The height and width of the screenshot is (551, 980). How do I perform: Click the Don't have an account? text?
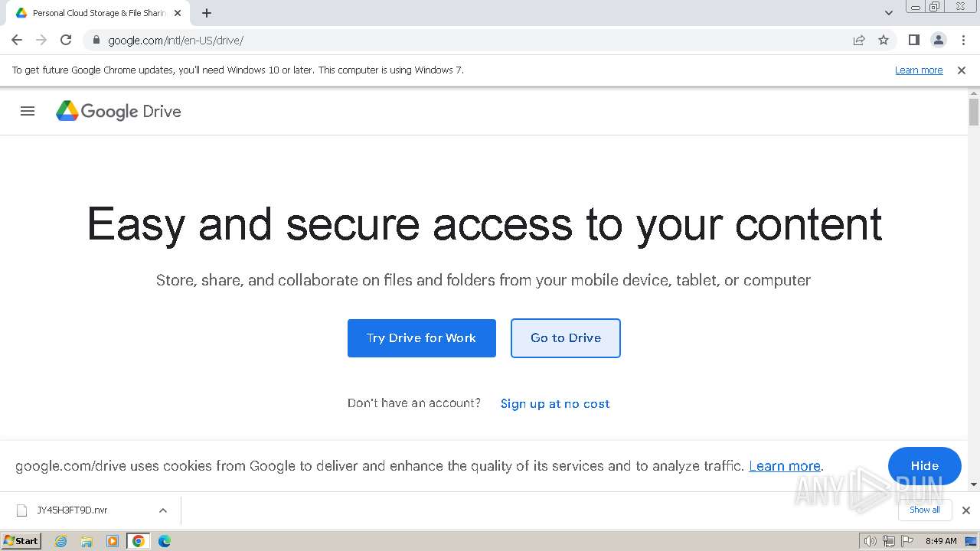pos(414,403)
